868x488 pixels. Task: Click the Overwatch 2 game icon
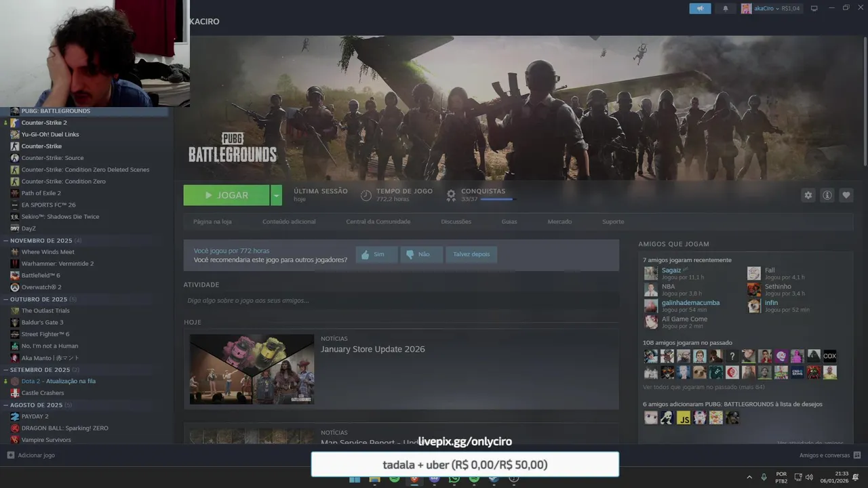click(x=15, y=287)
